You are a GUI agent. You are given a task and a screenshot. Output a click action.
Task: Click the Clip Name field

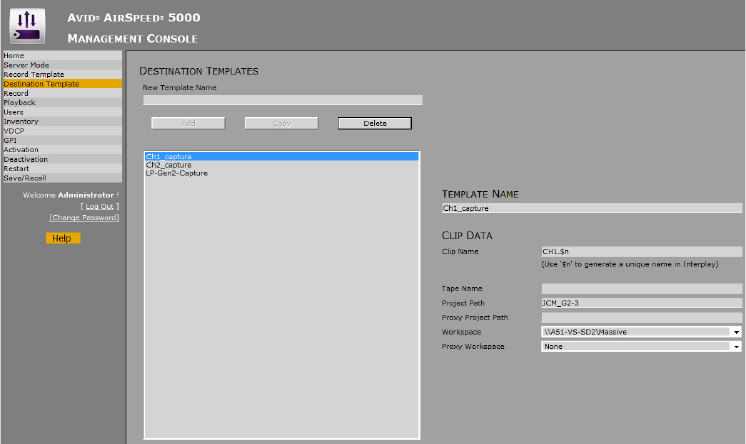point(642,251)
